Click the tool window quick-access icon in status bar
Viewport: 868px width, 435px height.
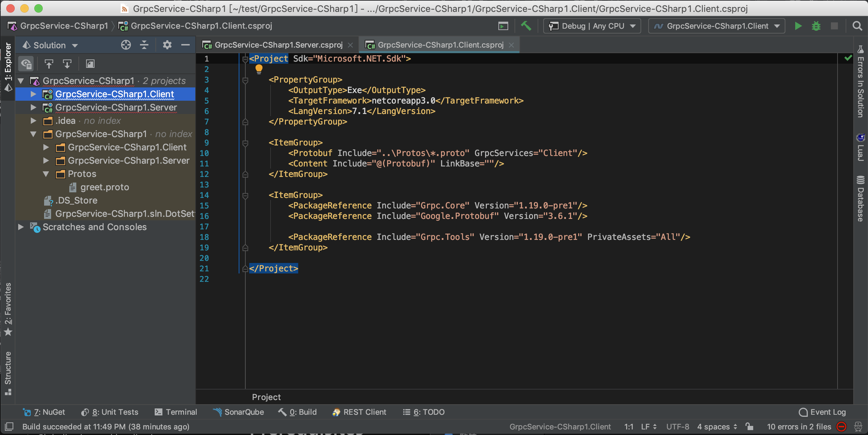9,427
